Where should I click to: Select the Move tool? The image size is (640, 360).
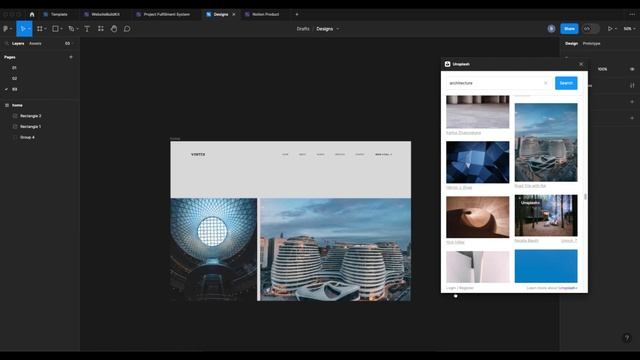tap(22, 29)
